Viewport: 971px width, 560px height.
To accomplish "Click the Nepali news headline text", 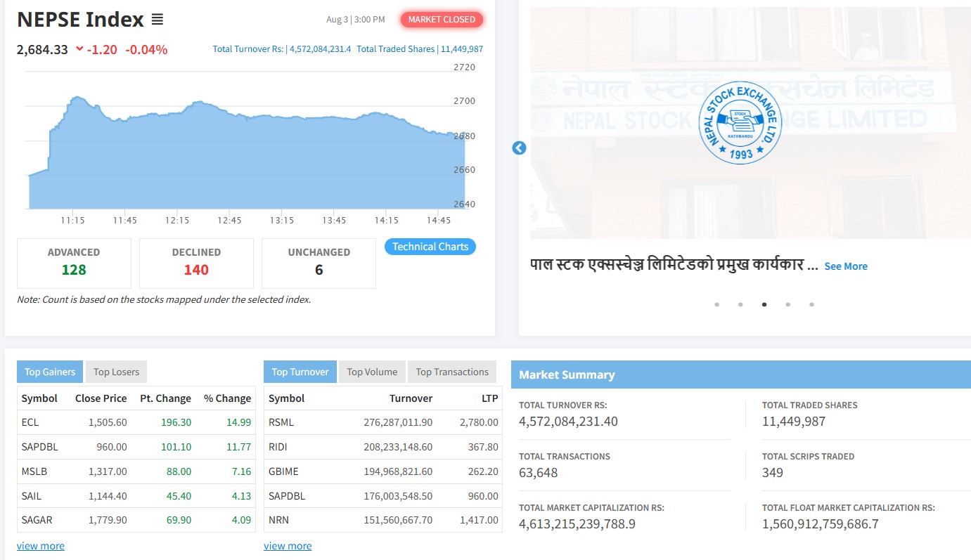I will tap(674, 266).
